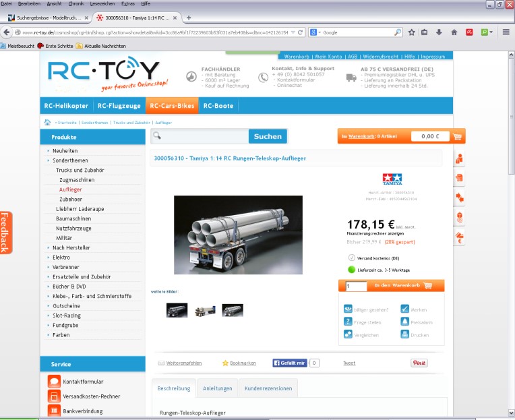Click the home icon in breadcrumb
Screen dimensions: 515x420
click(47, 123)
